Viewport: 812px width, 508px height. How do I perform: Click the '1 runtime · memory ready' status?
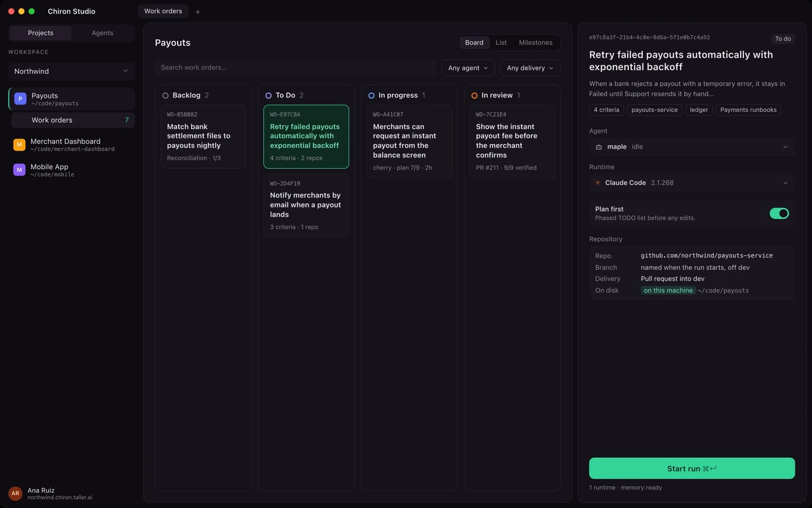point(625,488)
